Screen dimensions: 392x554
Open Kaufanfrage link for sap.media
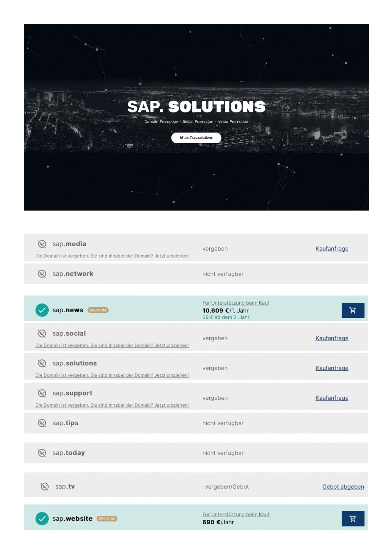331,249
